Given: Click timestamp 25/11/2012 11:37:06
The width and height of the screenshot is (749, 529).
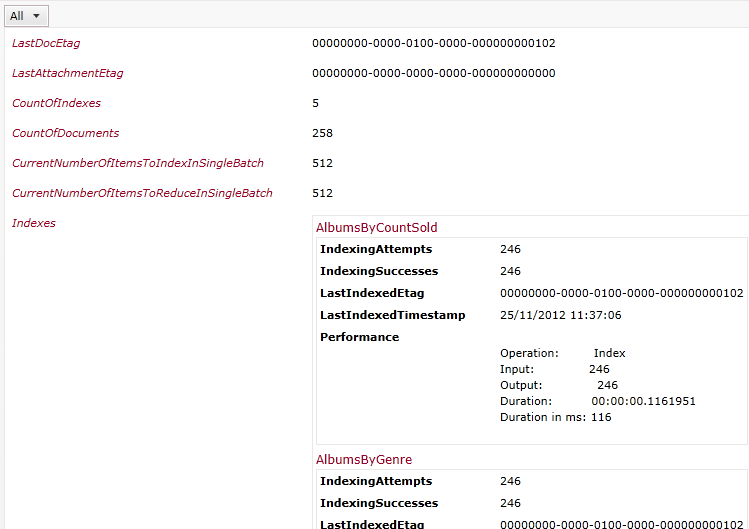Looking at the screenshot, I should [x=561, y=315].
